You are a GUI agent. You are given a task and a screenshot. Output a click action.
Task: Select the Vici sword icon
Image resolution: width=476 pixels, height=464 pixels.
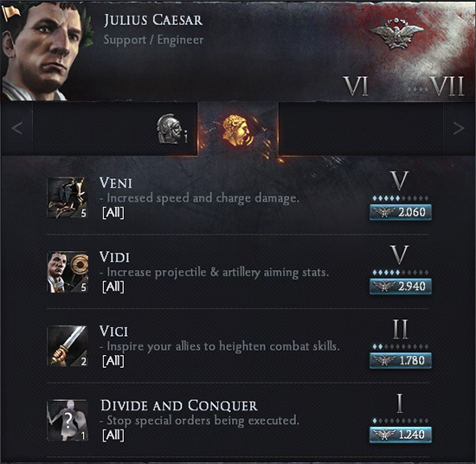click(68, 346)
